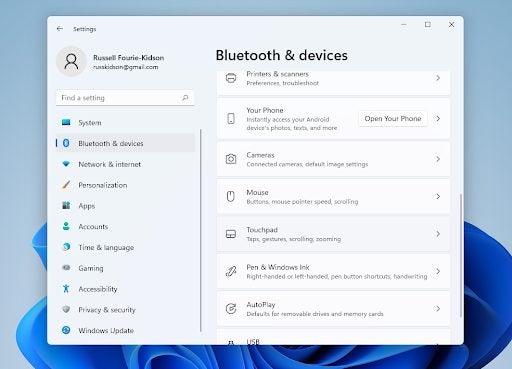Click the Accessibility figure icon

click(66, 289)
